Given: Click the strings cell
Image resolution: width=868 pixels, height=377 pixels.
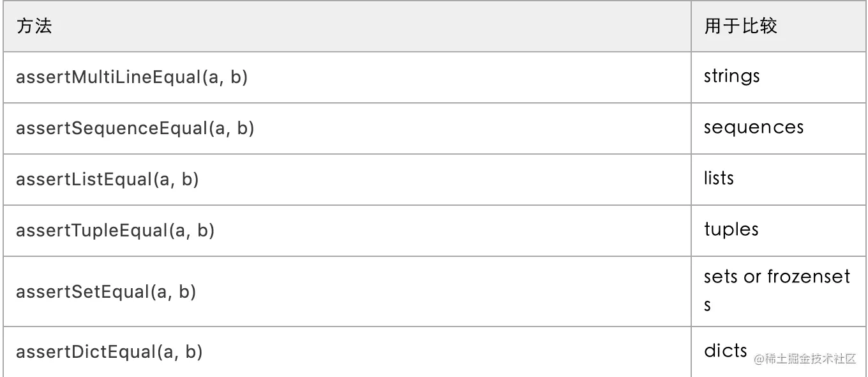Looking at the screenshot, I should tap(779, 77).
